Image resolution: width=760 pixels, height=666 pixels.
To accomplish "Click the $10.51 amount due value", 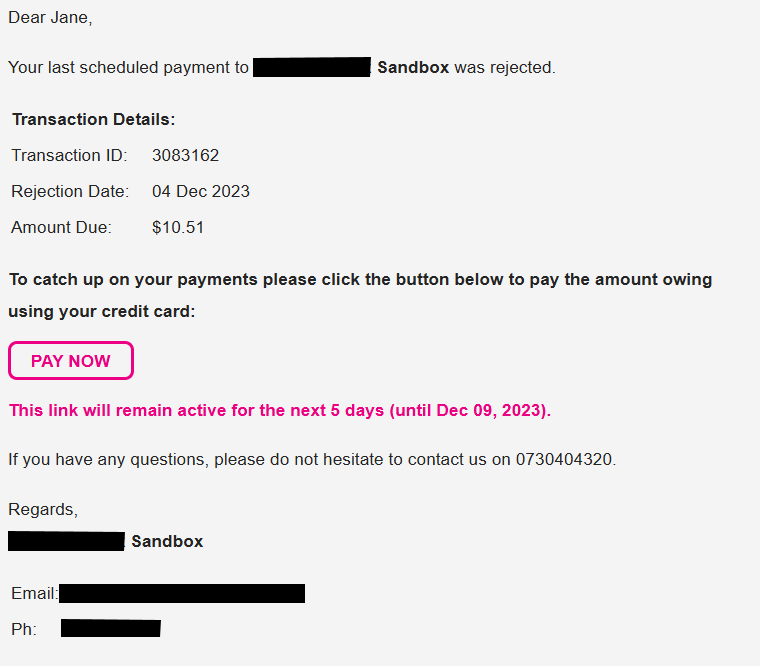I will click(178, 227).
